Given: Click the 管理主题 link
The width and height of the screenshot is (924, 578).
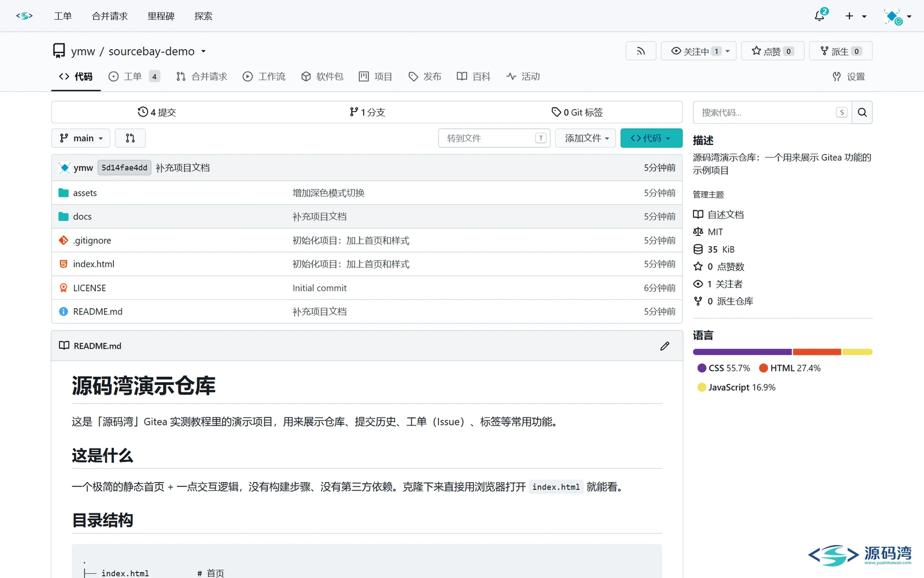Looking at the screenshot, I should [x=708, y=195].
